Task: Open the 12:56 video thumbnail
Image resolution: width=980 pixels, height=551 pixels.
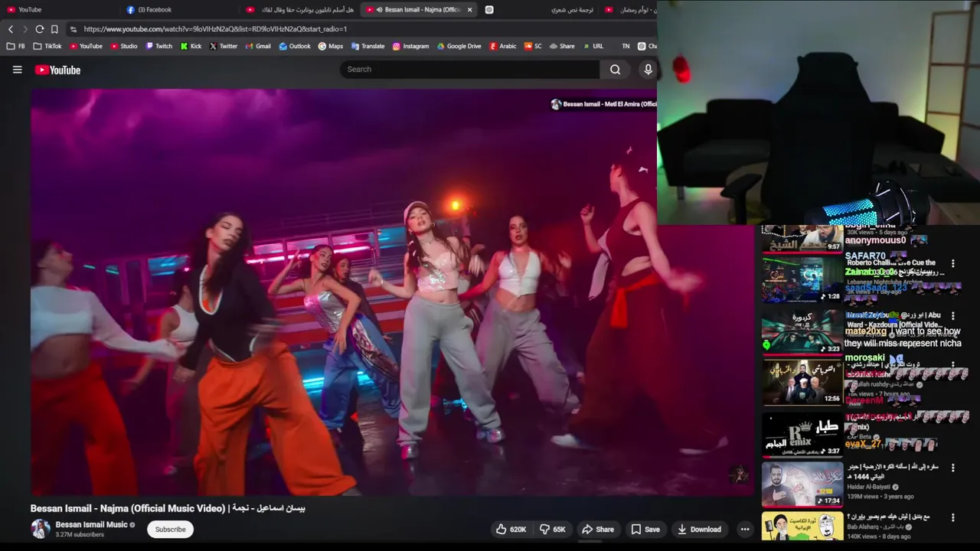Action: (802, 382)
